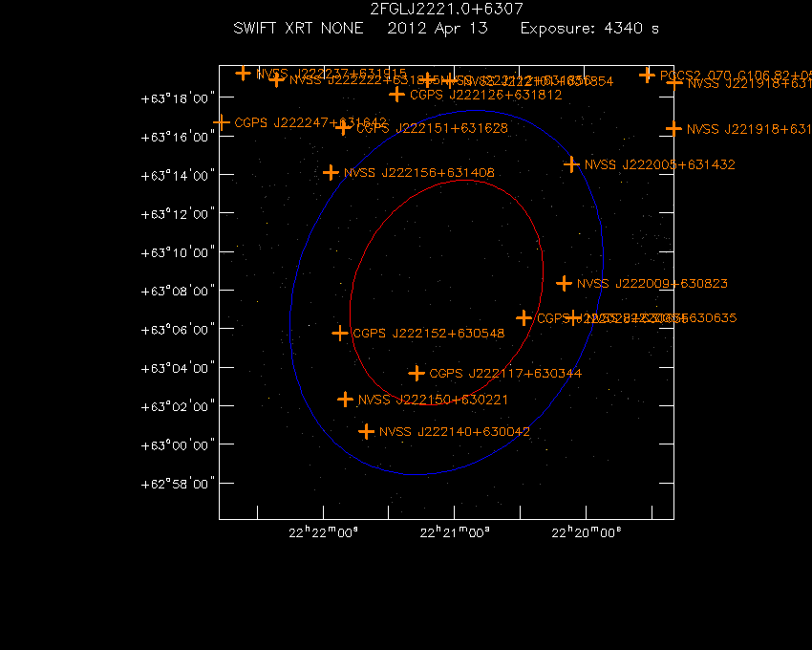The width and height of the screenshot is (812, 650).
Task: Click the cross marker for NVSS J222140+630042
Action: click(x=366, y=432)
